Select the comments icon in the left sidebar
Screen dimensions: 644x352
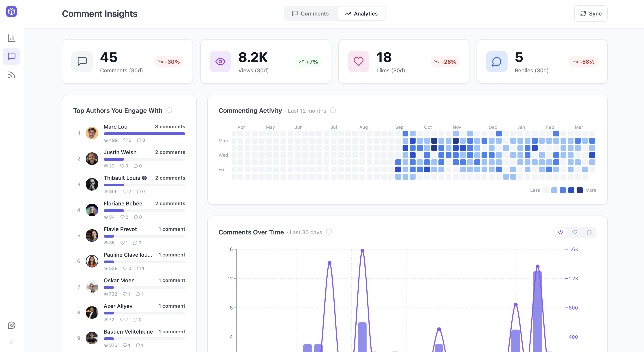coord(11,56)
